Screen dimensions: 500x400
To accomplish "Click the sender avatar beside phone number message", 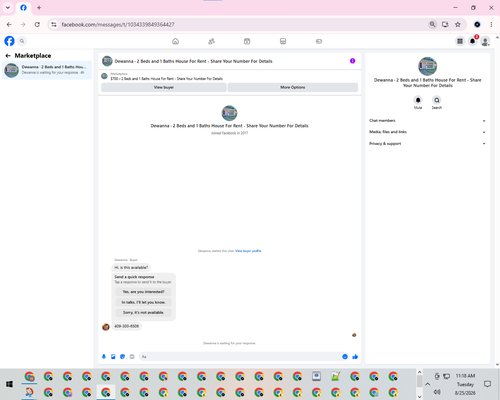I will click(106, 327).
